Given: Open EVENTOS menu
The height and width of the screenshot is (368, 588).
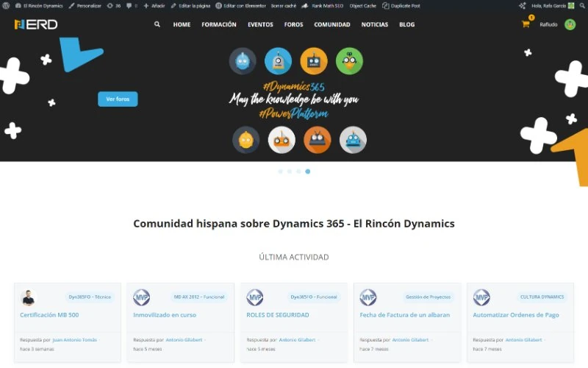Looking at the screenshot, I should pos(260,24).
